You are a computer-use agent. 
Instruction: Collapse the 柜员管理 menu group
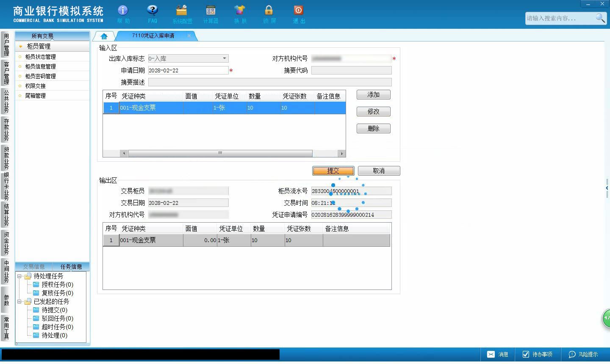tap(20, 46)
